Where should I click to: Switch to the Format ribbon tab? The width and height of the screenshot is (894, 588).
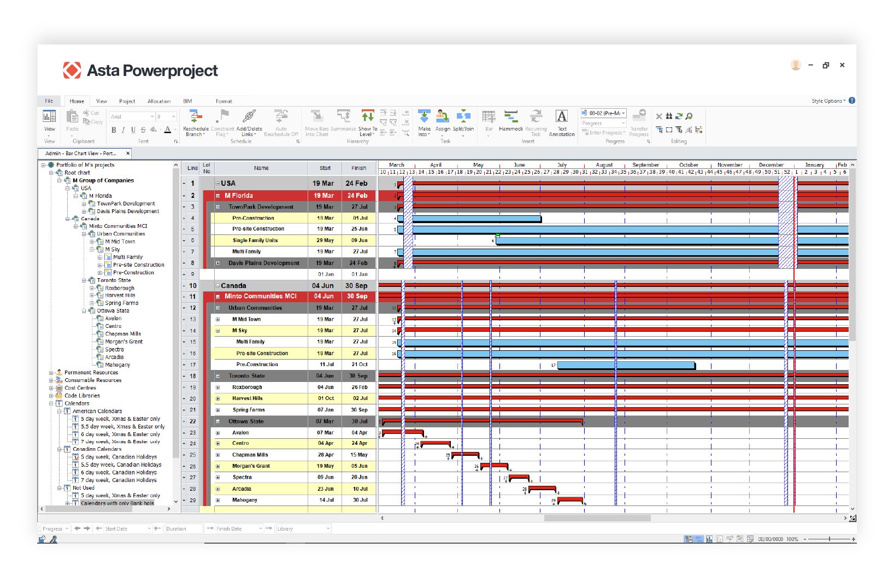pos(224,101)
